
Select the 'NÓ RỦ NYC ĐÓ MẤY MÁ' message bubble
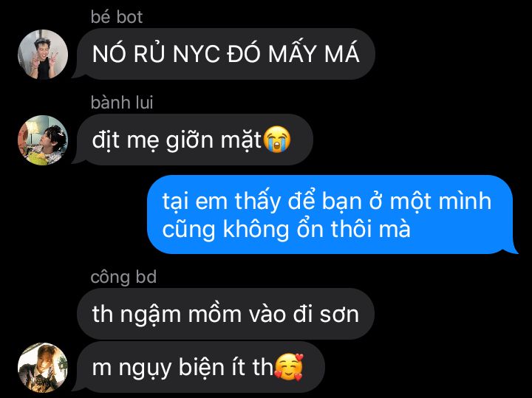pyautogui.click(x=226, y=54)
